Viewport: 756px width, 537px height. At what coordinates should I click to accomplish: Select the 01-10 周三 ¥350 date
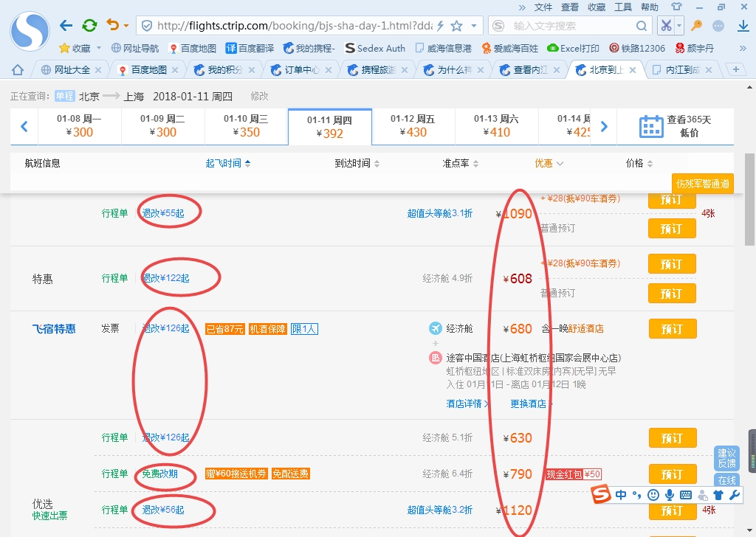tap(247, 126)
